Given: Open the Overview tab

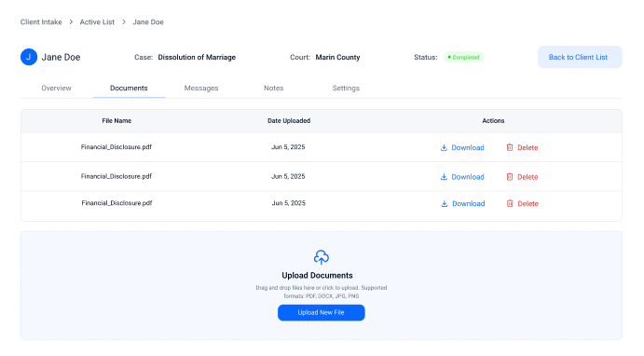Looking at the screenshot, I should (56, 88).
